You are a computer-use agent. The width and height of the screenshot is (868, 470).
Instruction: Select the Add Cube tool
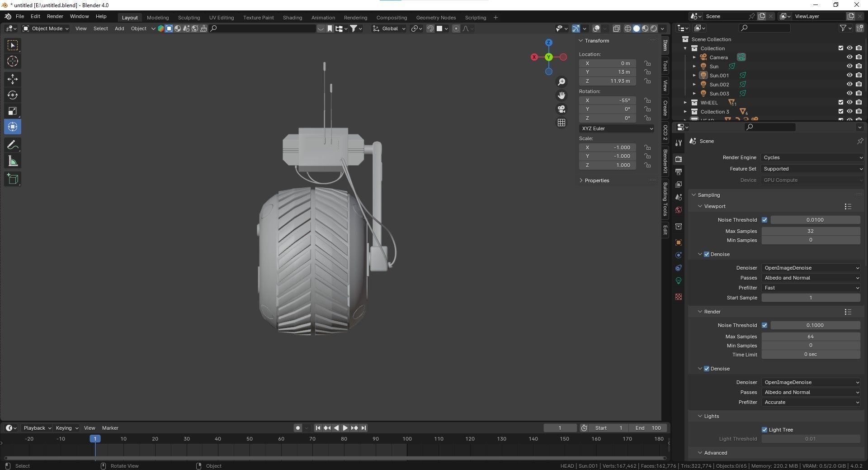point(13,179)
